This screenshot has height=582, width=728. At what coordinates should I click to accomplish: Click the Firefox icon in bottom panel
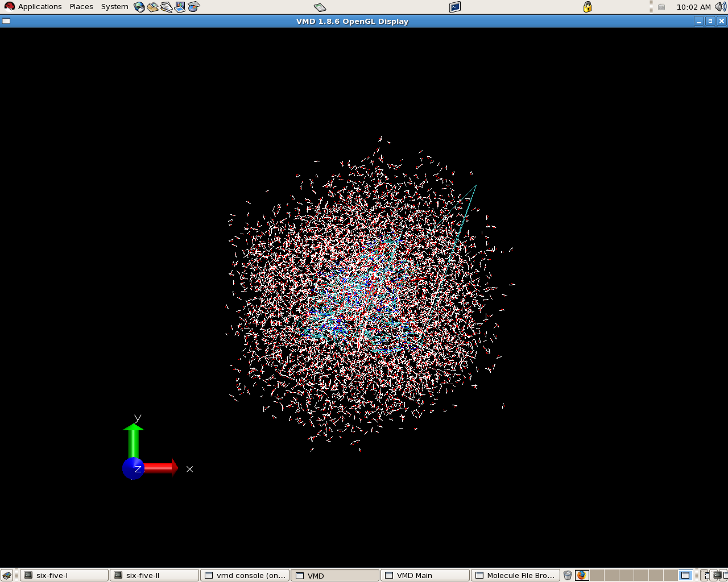point(581,575)
